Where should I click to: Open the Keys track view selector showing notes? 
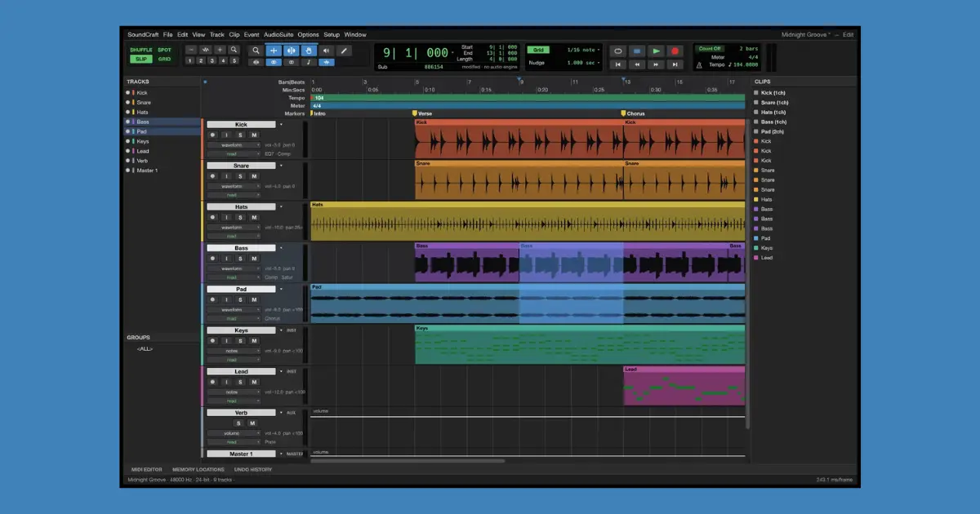(x=234, y=351)
